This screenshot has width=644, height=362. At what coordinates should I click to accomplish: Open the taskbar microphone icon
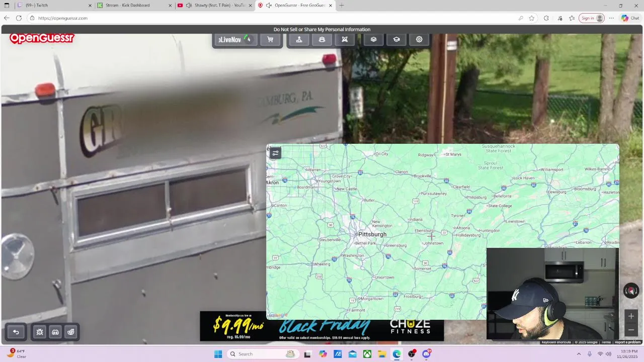590,354
